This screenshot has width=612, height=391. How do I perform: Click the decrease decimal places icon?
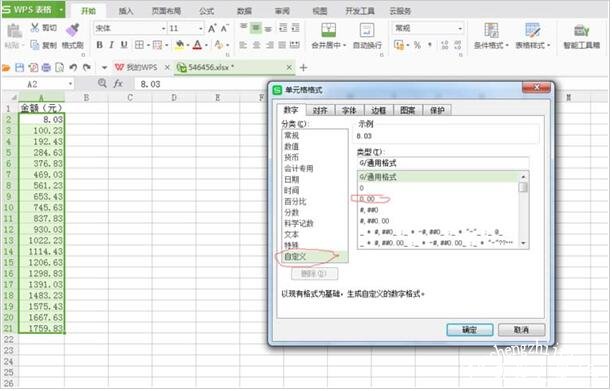pos(457,45)
